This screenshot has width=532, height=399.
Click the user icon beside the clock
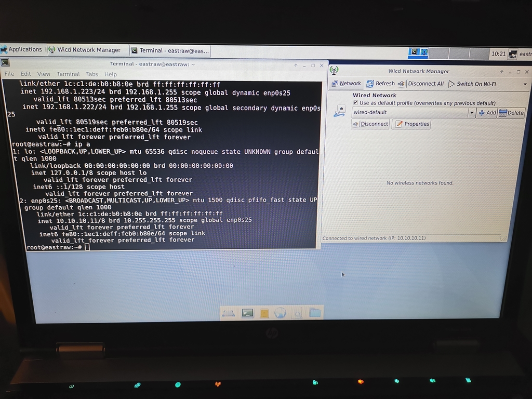point(512,54)
